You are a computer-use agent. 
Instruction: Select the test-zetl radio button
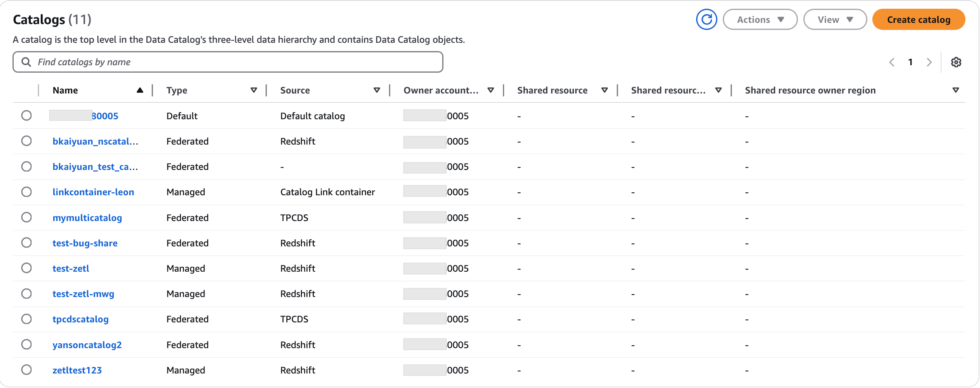27,268
